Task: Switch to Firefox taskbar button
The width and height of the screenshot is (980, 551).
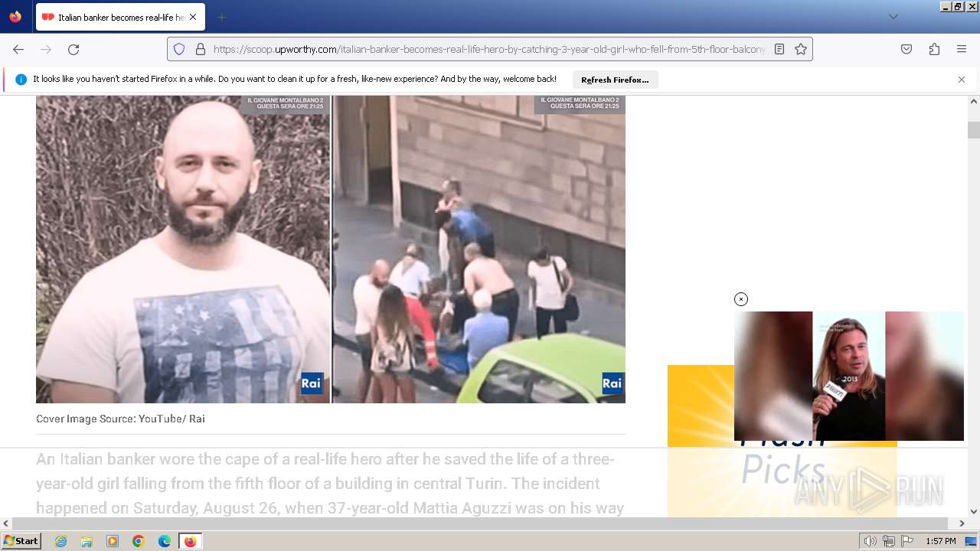Action: (190, 541)
